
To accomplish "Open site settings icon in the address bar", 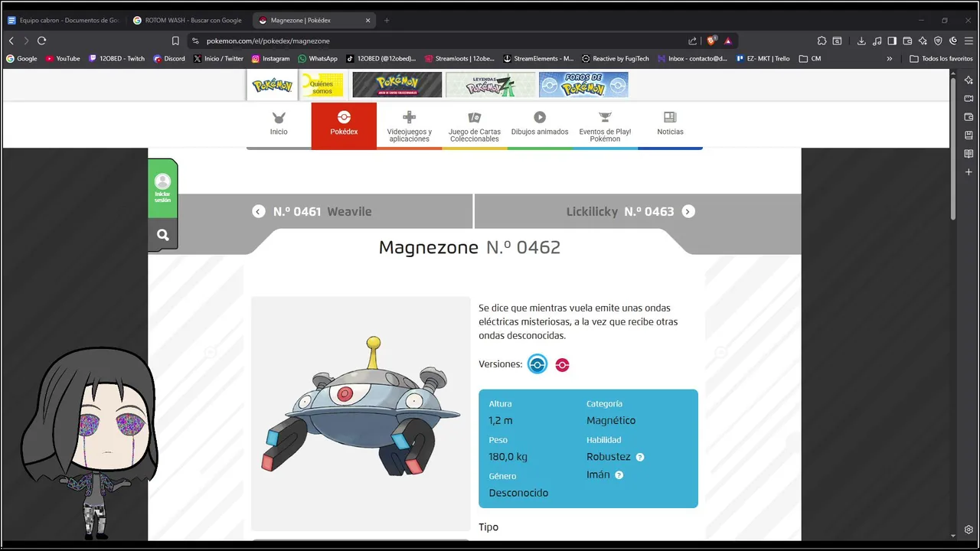I will coord(195,41).
